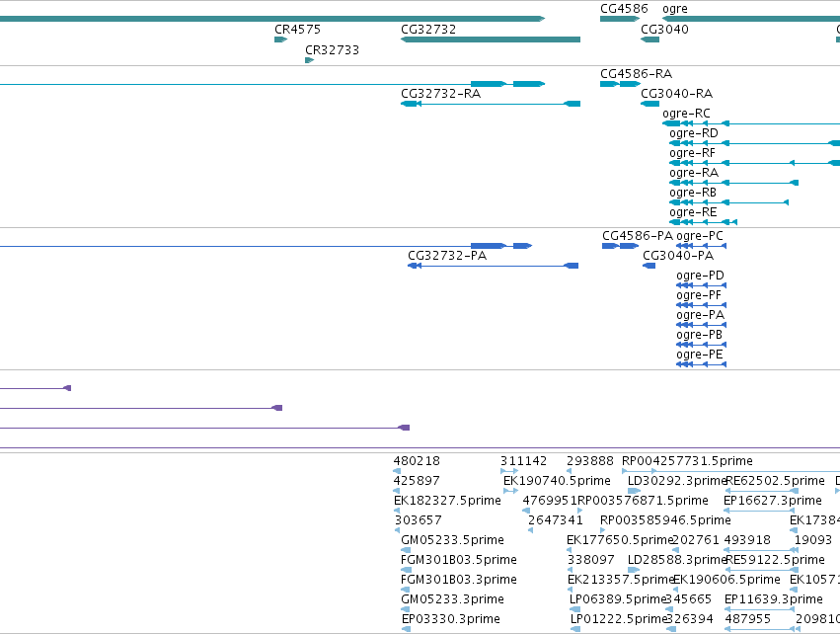Click the CR4575 gene arrow glyph

(280, 40)
